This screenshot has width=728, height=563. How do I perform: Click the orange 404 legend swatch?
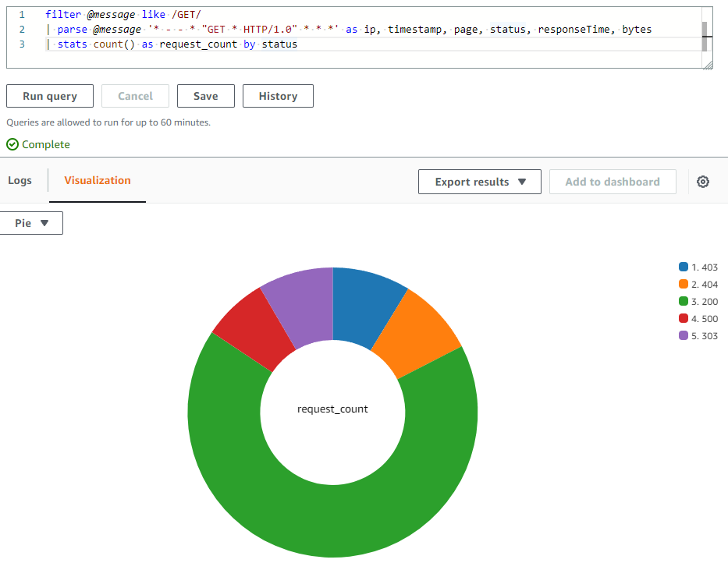(x=683, y=284)
